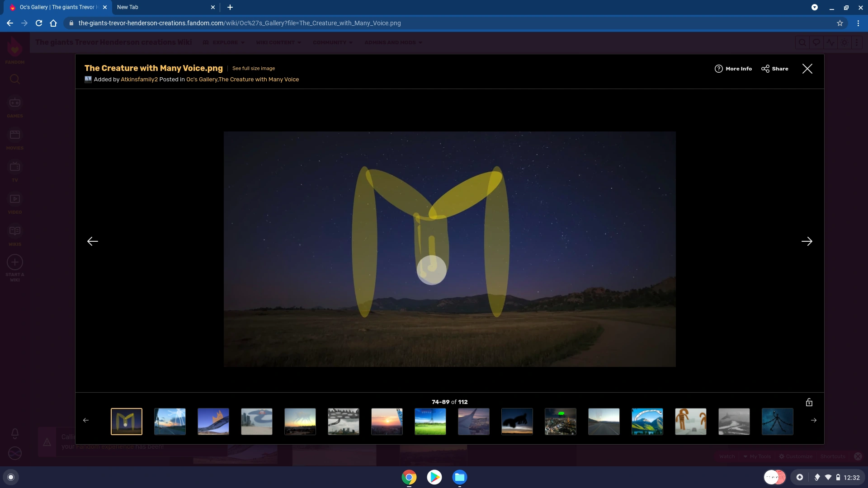Bookmark this page with star icon
868x488 pixels.
[x=840, y=23]
